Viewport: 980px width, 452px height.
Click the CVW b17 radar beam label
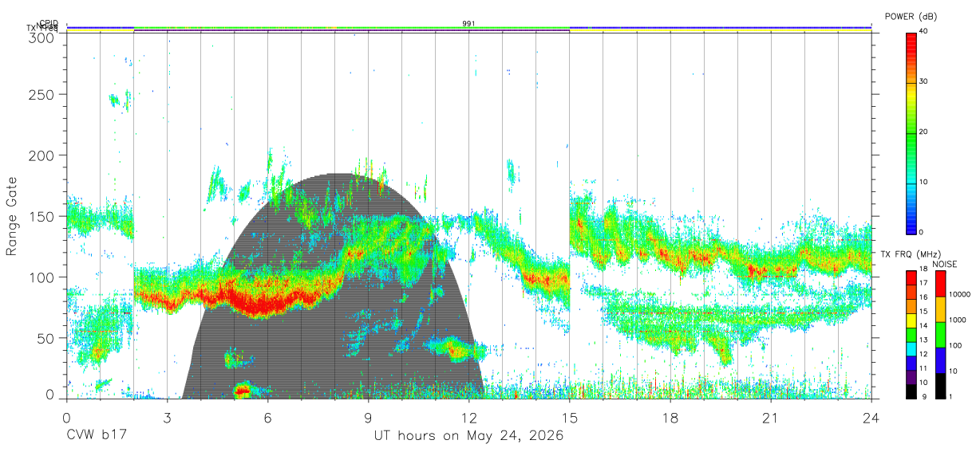pos(97,436)
